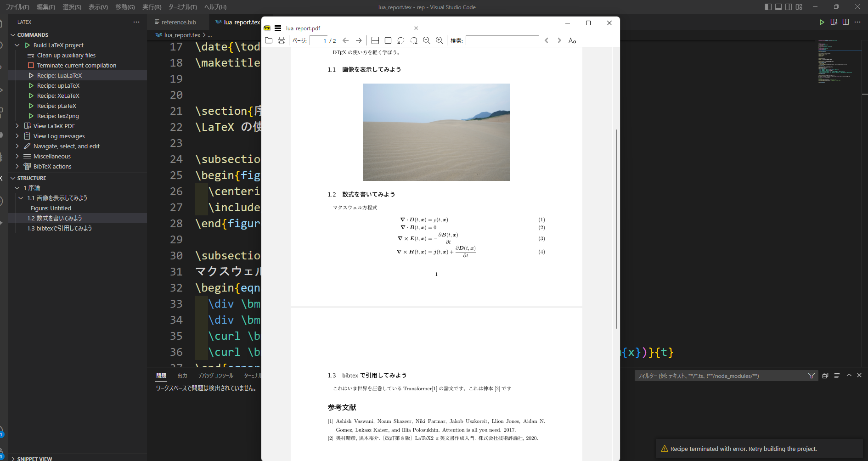Collapse Build LaTeX project tree node
The height and width of the screenshot is (461, 868).
click(x=17, y=45)
